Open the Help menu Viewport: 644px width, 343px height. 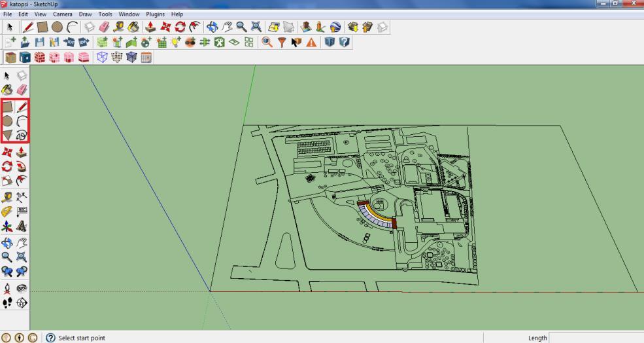pos(177,14)
